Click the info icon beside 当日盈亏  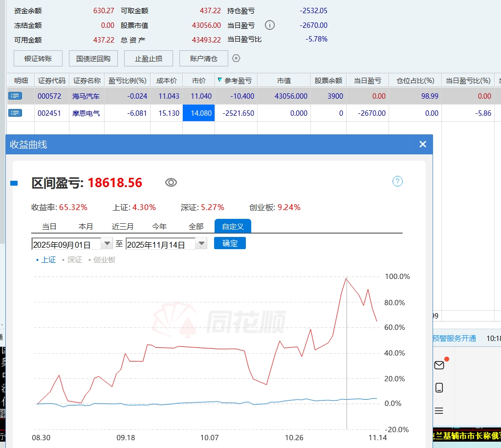tap(270, 25)
